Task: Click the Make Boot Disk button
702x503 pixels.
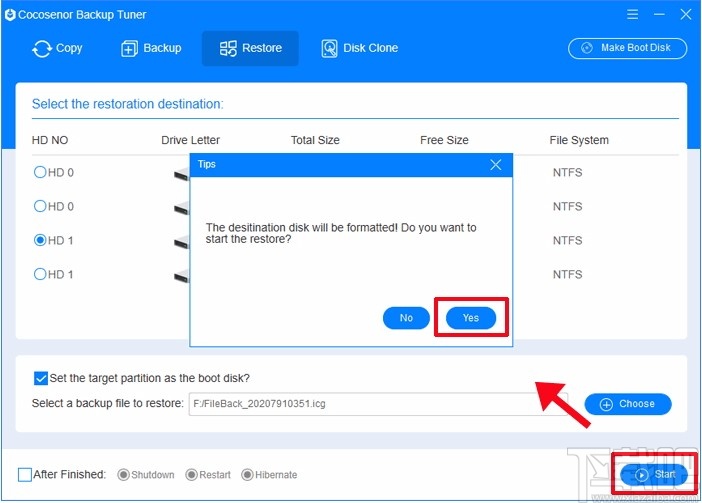Action: click(627, 48)
